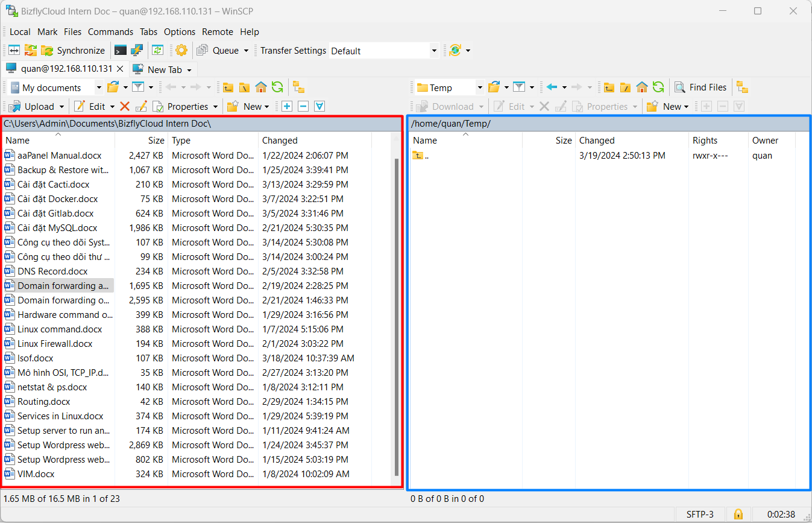
Task: Click Open Directory icon in remote panel
Action: [x=494, y=87]
